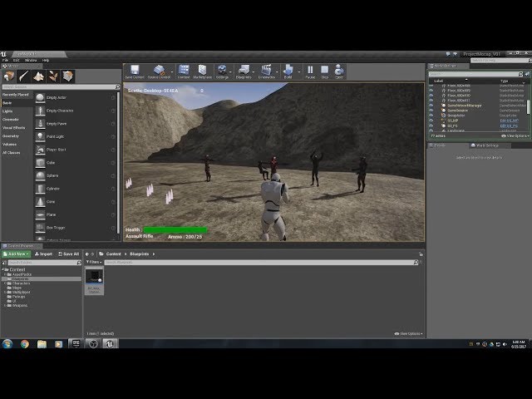Open the Build options dropdown arrow
532x399 pixels.
(299, 72)
